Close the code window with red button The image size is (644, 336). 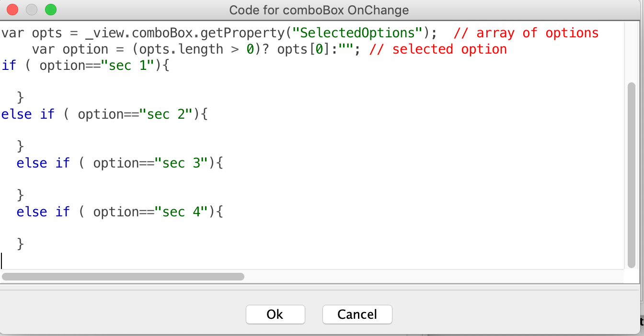(x=12, y=10)
